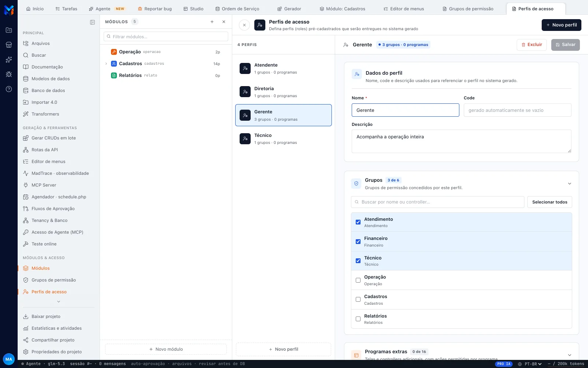Screen dimensions: 588x368
Task: Uncheck the Financeiro group checkbox
Action: [358, 241]
